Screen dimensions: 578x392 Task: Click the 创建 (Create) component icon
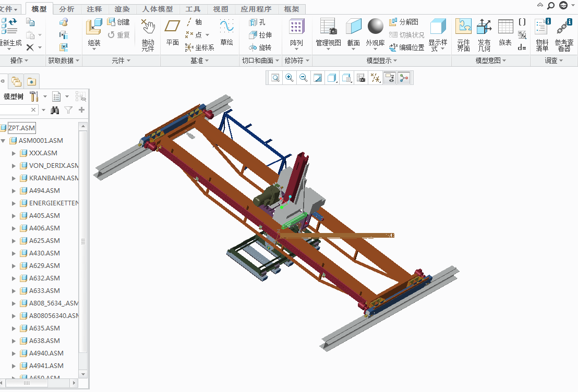pyautogui.click(x=118, y=22)
